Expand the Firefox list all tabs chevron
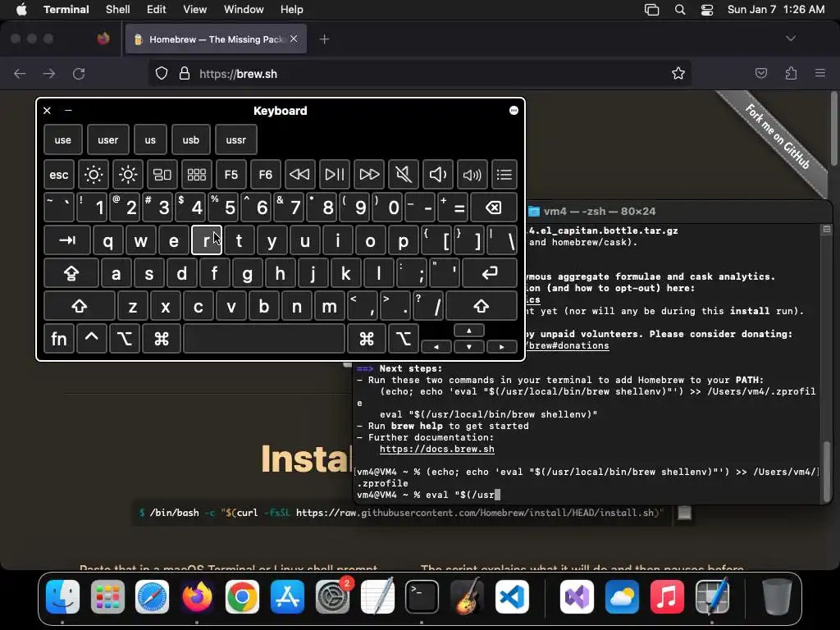Viewport: 840px width, 630px height. 790,39
